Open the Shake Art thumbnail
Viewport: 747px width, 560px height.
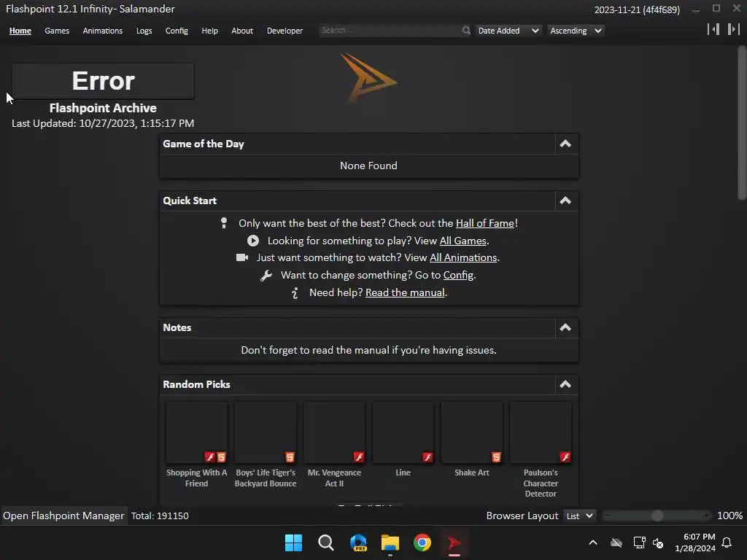click(472, 432)
